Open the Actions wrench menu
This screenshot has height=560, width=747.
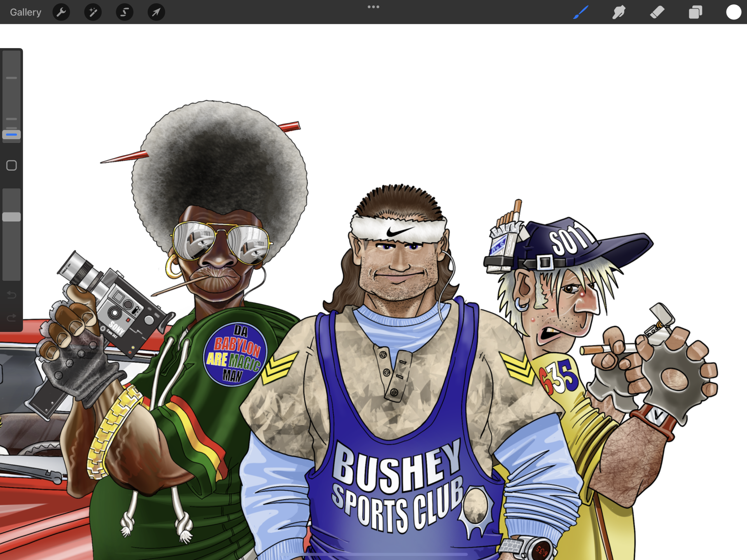pos(61,12)
